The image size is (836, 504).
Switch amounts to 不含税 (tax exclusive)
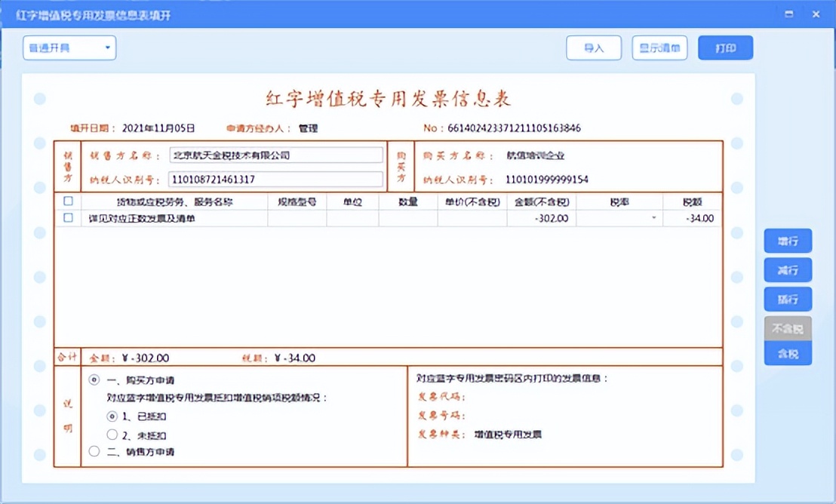click(788, 327)
